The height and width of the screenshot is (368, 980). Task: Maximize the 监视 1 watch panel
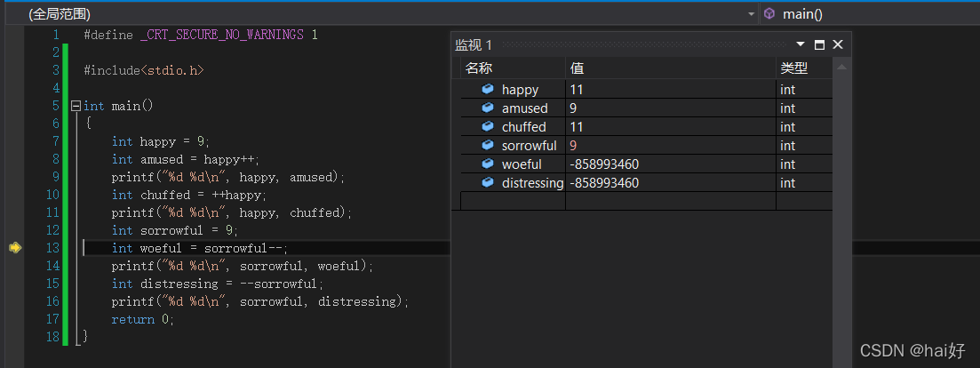(819, 44)
